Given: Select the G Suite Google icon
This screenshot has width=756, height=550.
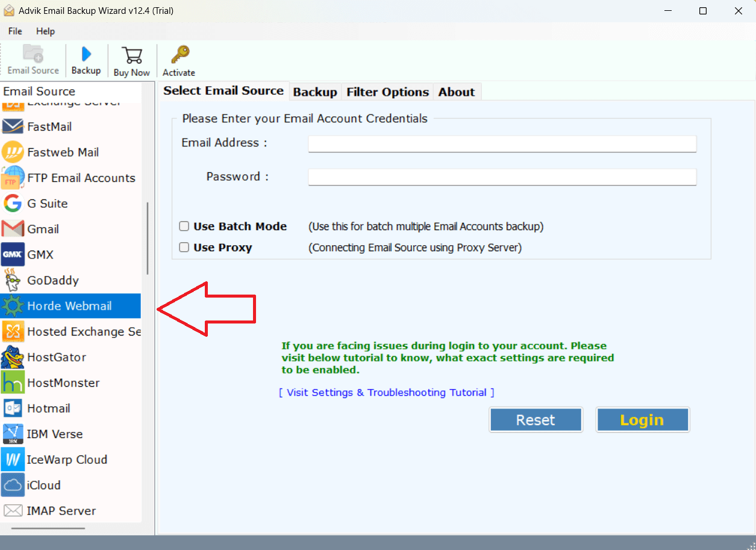Looking at the screenshot, I should pyautogui.click(x=13, y=204).
